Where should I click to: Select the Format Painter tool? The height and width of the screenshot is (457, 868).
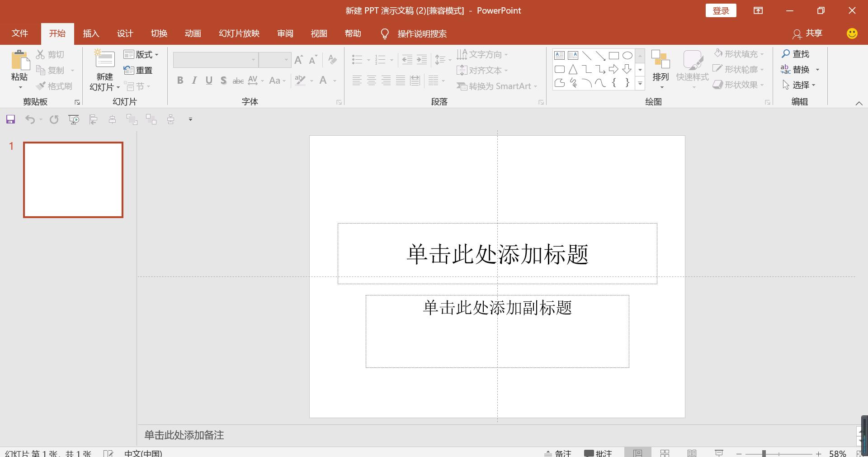pos(54,86)
